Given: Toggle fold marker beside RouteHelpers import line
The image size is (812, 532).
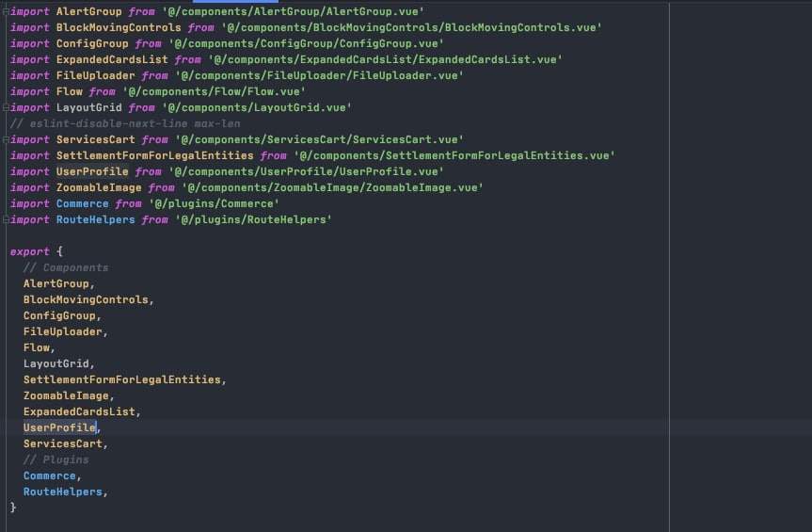Looking at the screenshot, I should [x=6, y=219].
